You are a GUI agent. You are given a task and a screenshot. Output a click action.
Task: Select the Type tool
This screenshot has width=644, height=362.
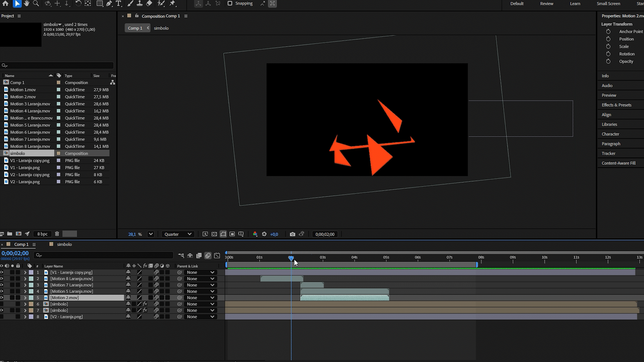coord(118,4)
